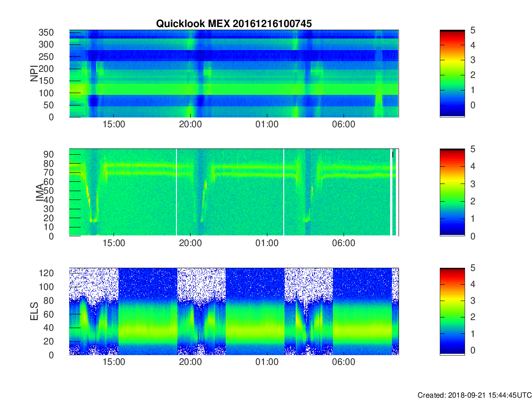Click the 06:00 label under the NPI plot
The height and width of the screenshot is (399, 532).
[344, 125]
